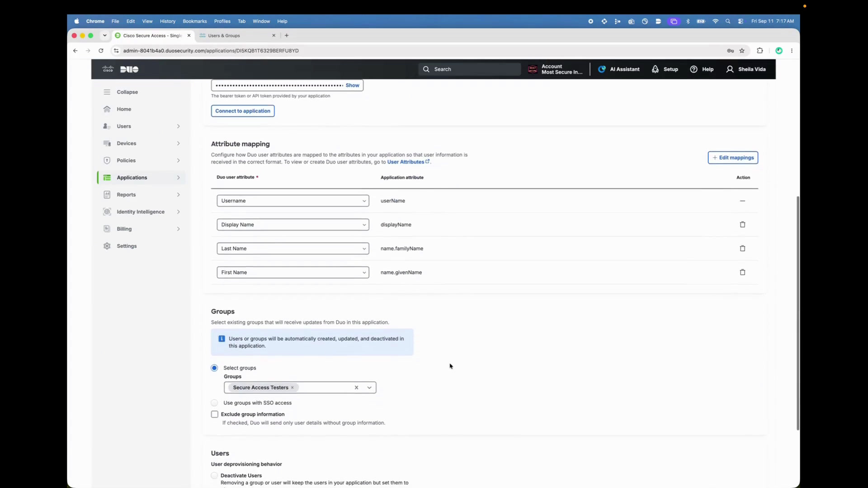Open Sheila Vida user profile
The width and height of the screenshot is (868, 488).
coord(746,69)
